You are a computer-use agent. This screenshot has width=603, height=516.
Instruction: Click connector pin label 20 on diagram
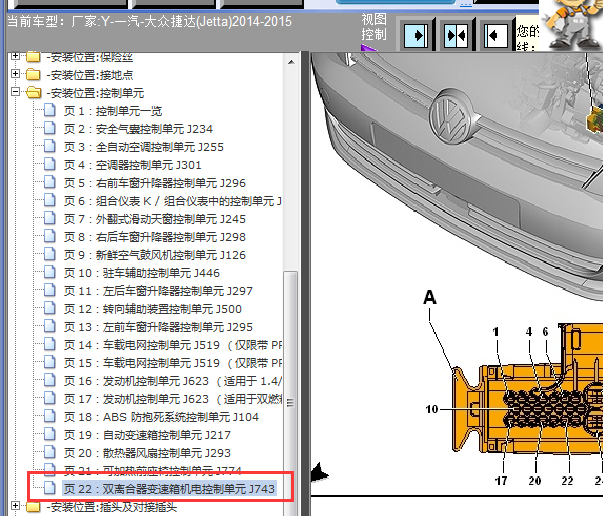click(535, 481)
